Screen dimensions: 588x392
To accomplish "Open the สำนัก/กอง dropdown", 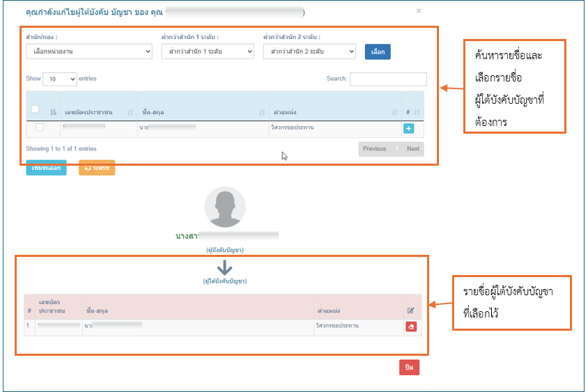I will click(x=89, y=52).
